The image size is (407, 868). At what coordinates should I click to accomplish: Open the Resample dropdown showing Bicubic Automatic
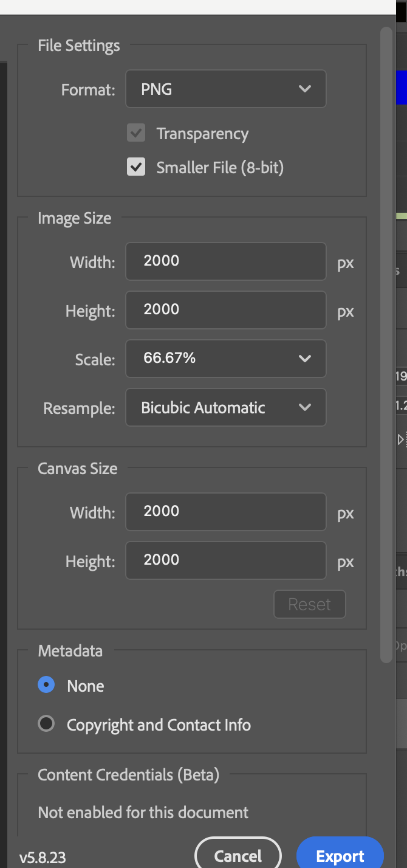[x=225, y=407]
